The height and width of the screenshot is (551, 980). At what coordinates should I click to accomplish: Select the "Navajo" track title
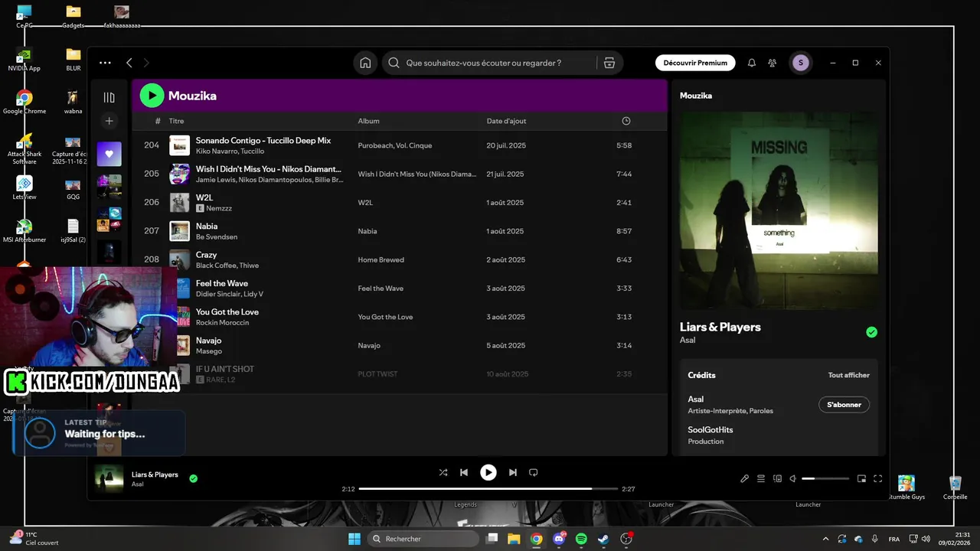coord(208,341)
